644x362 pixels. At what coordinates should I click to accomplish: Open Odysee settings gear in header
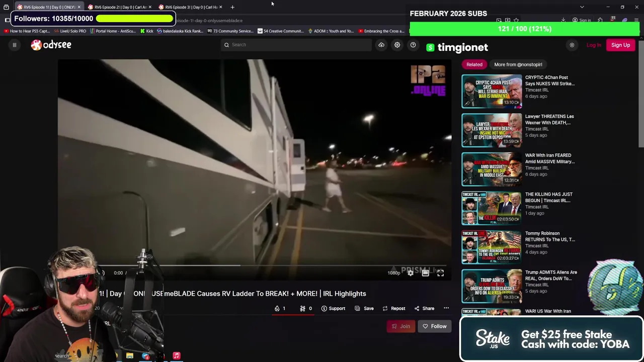point(397,45)
